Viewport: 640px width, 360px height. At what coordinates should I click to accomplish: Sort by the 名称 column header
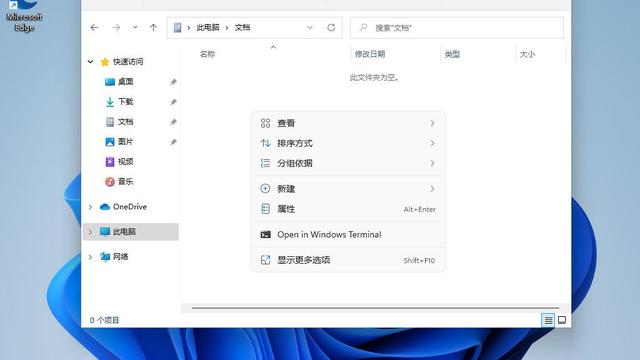(207, 54)
